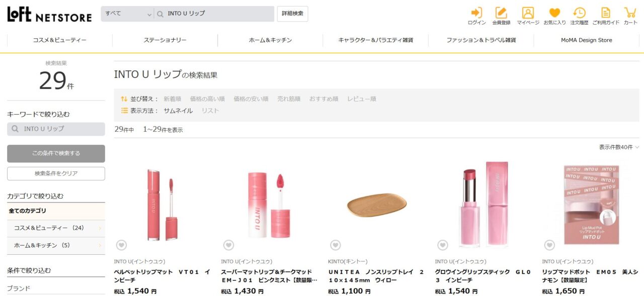Click the KINTO(キントー) brand name
Image resolution: width=644 pixels, height=296 pixels.
coord(348,262)
